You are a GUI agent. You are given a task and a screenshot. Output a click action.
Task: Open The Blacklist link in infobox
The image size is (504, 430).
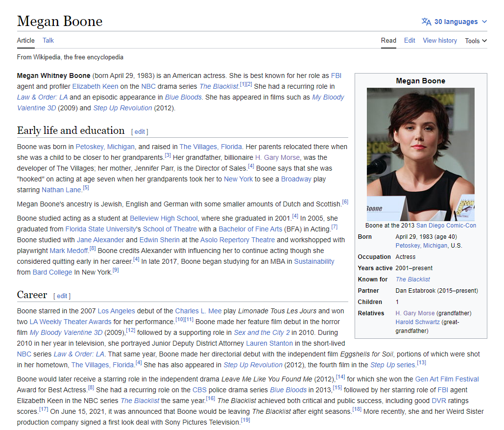click(x=413, y=279)
